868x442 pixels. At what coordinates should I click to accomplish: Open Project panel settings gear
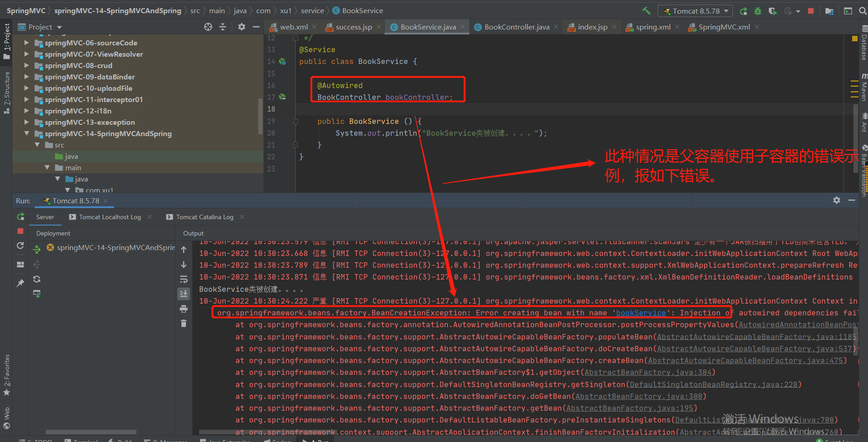click(x=242, y=27)
